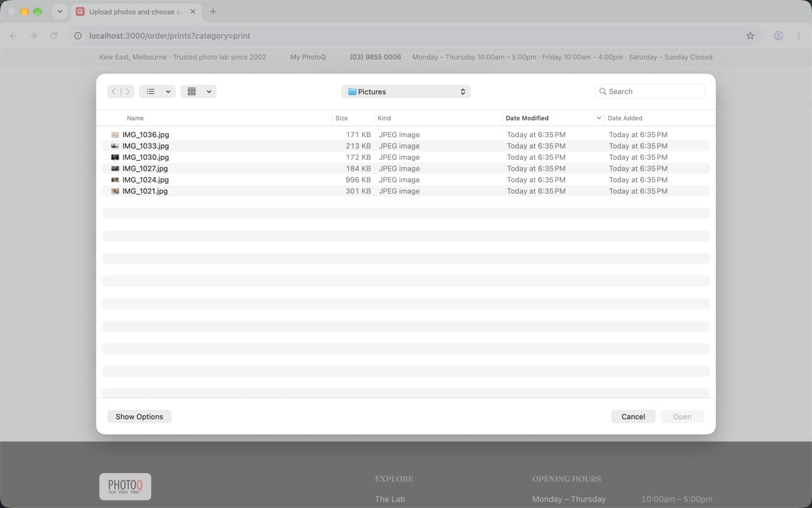Select the IMG_1021.jpg thumbnail icon
The height and width of the screenshot is (508, 812).
tap(115, 191)
